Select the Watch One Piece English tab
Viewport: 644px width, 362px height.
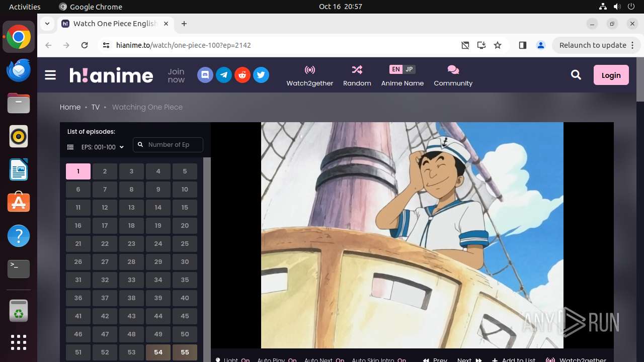(116, 24)
